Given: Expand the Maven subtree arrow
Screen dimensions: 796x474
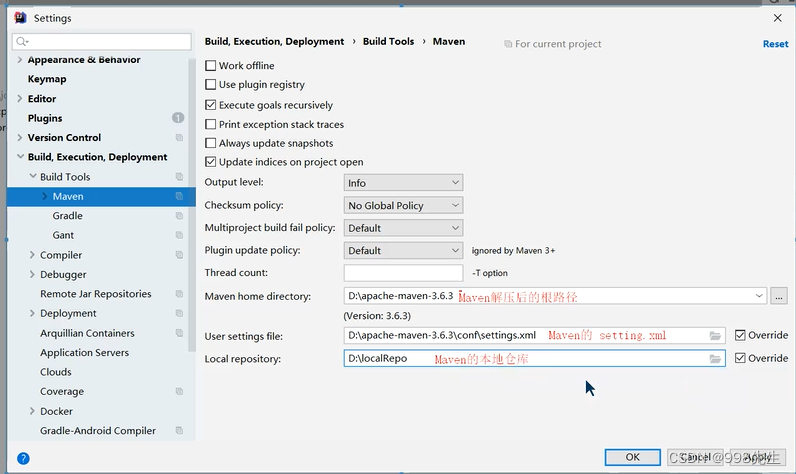Looking at the screenshot, I should tap(45, 196).
